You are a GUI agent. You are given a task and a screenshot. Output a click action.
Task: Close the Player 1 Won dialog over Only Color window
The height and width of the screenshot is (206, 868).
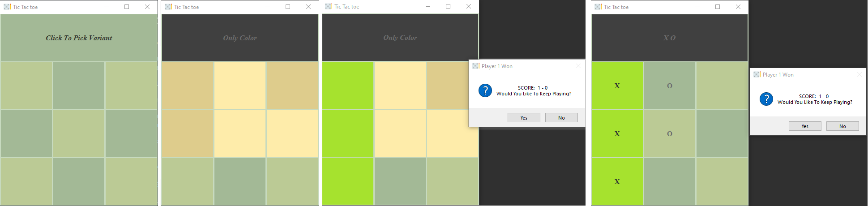point(578,66)
